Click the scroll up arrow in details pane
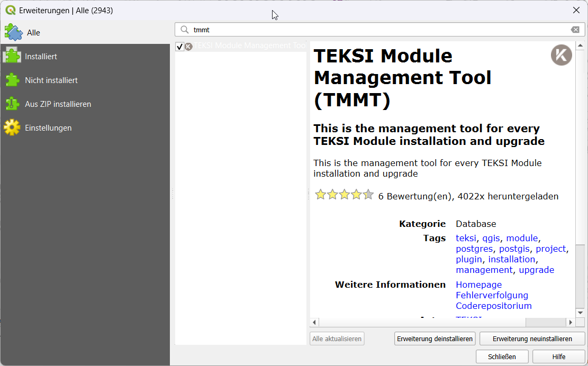Image resolution: width=588 pixels, height=366 pixels. (x=580, y=45)
